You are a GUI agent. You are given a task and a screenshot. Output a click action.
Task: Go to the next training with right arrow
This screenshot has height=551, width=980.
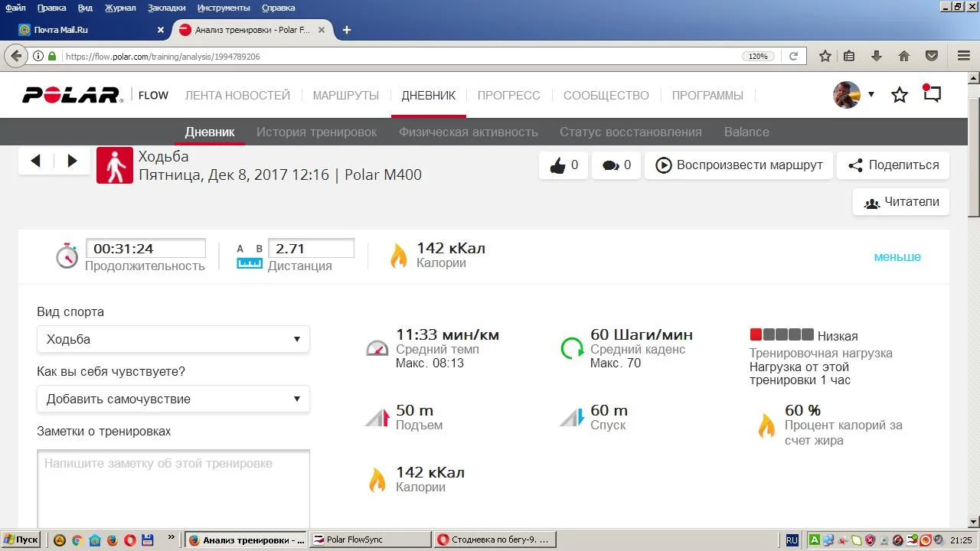73,161
